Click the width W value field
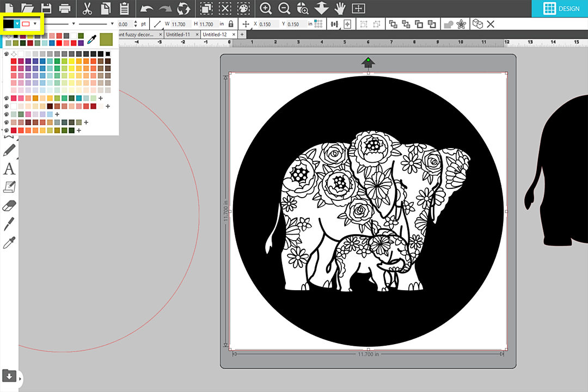The image size is (588, 392). coord(181,24)
